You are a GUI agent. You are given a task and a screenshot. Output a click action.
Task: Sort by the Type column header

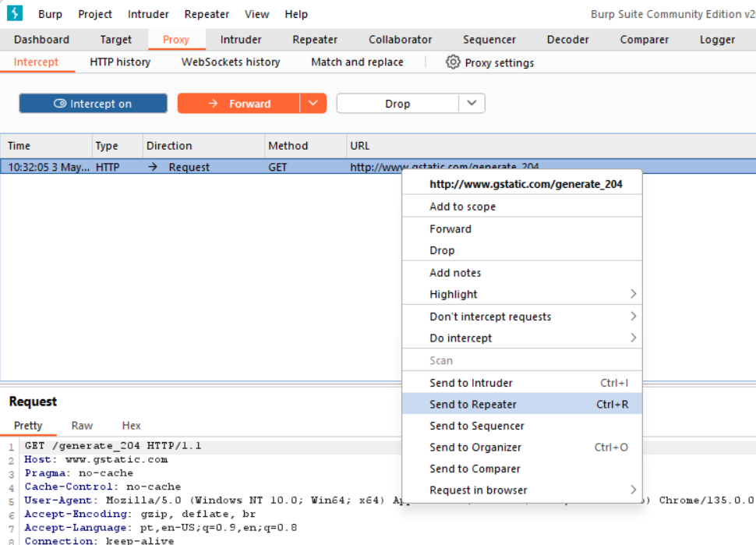click(x=117, y=146)
